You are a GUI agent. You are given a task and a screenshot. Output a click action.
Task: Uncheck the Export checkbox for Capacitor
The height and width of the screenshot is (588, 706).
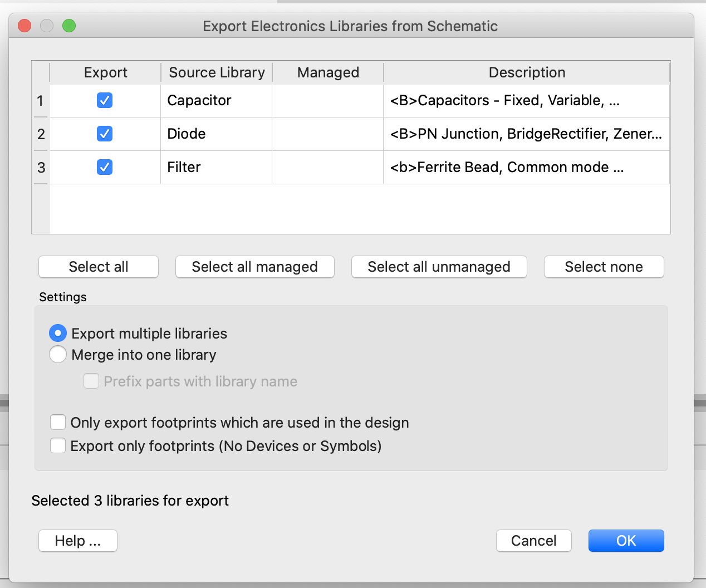click(105, 101)
